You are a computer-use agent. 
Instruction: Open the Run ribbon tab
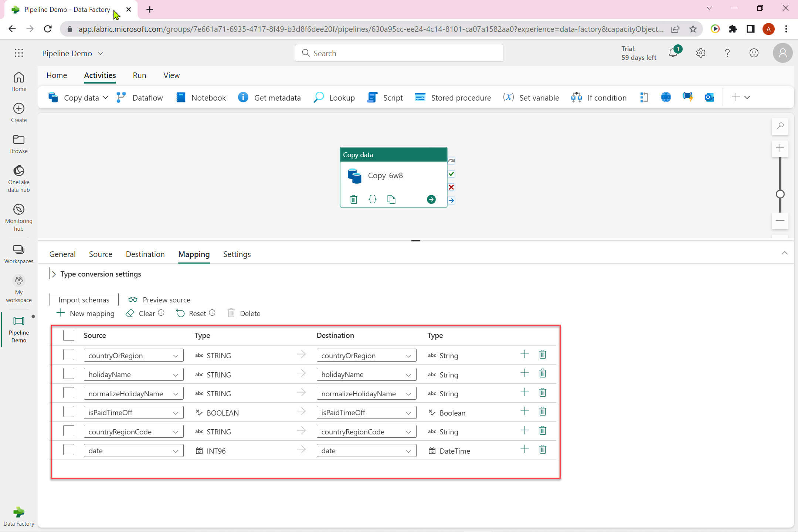click(x=139, y=75)
